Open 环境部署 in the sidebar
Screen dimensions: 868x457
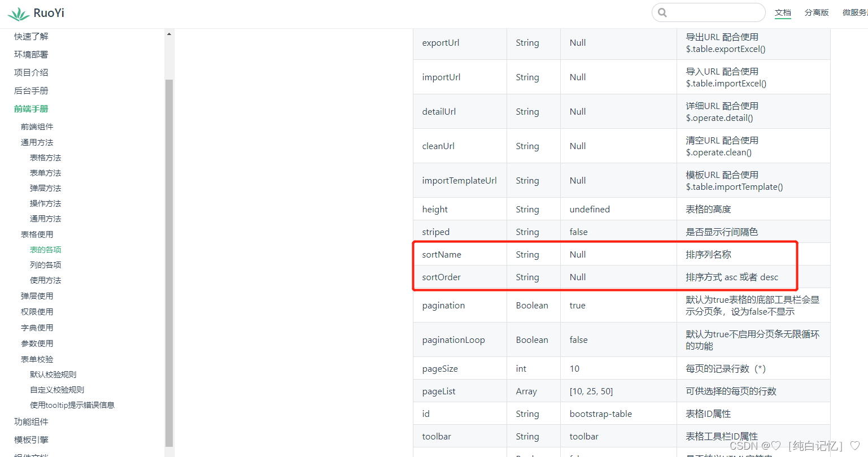click(x=31, y=54)
